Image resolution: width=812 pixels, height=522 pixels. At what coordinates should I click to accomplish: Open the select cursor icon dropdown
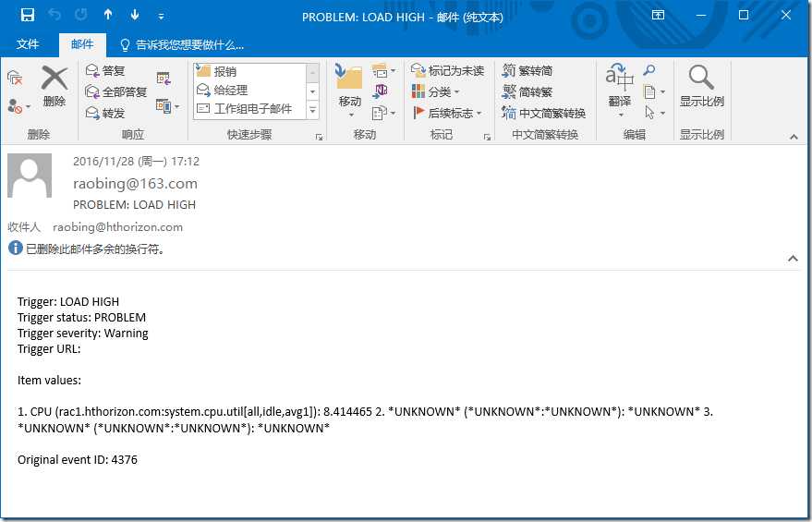[x=654, y=113]
